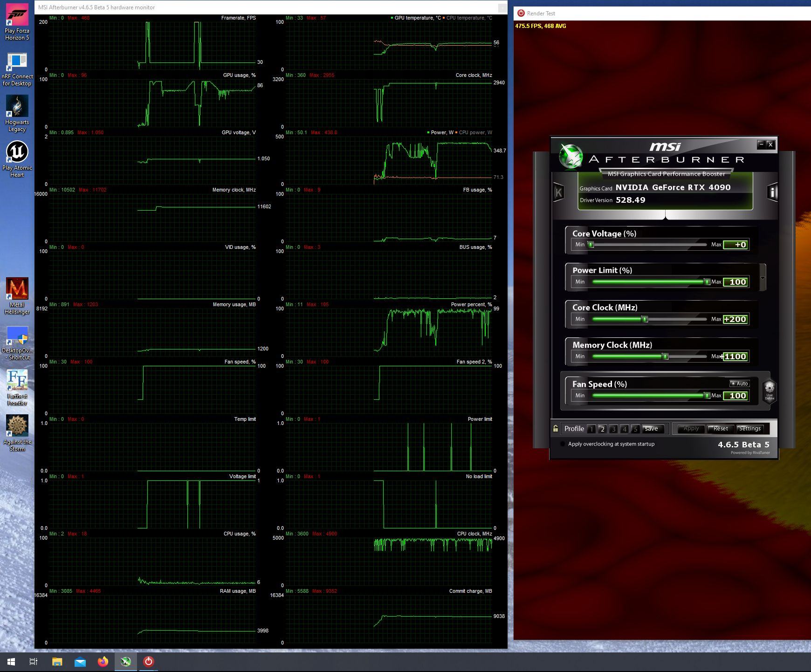Click the Save profile button

(x=652, y=429)
